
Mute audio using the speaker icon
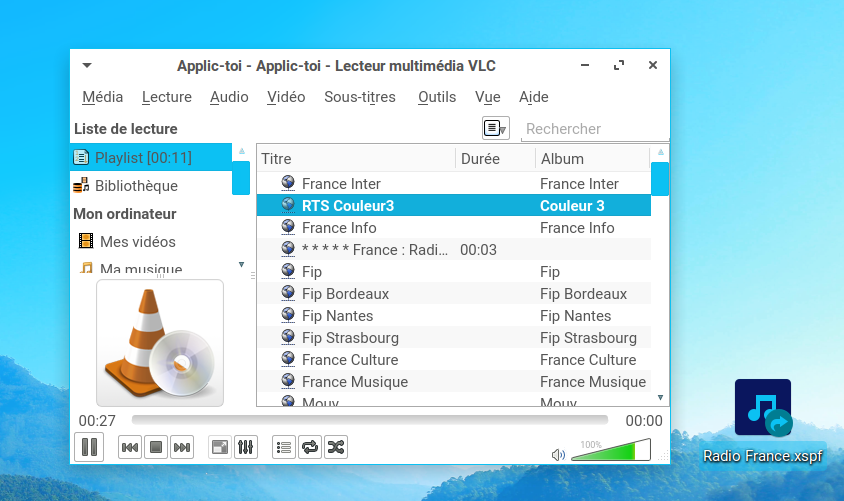coord(558,455)
